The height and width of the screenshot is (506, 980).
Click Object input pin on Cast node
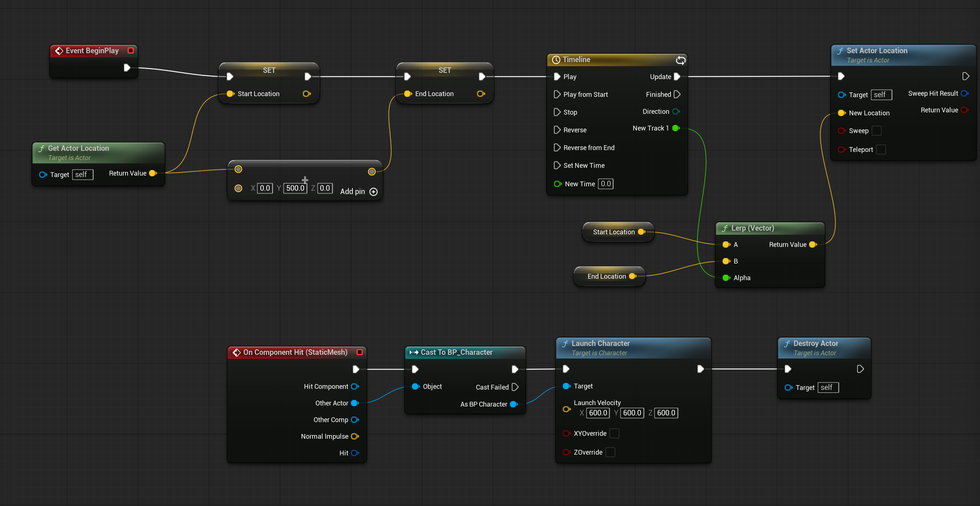(x=416, y=386)
